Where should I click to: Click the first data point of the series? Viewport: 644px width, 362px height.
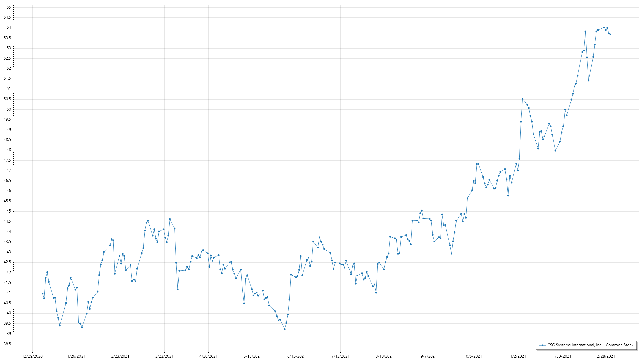(42, 293)
